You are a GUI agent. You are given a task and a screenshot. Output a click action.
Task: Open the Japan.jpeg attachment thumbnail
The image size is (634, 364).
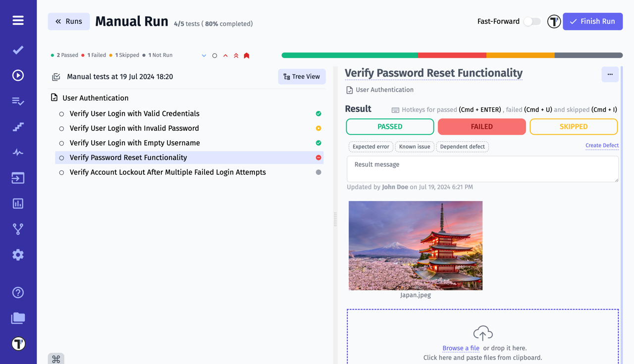tap(415, 246)
